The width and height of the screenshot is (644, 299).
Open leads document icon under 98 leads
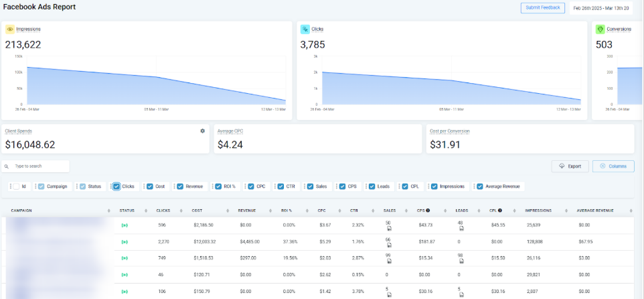(461, 262)
